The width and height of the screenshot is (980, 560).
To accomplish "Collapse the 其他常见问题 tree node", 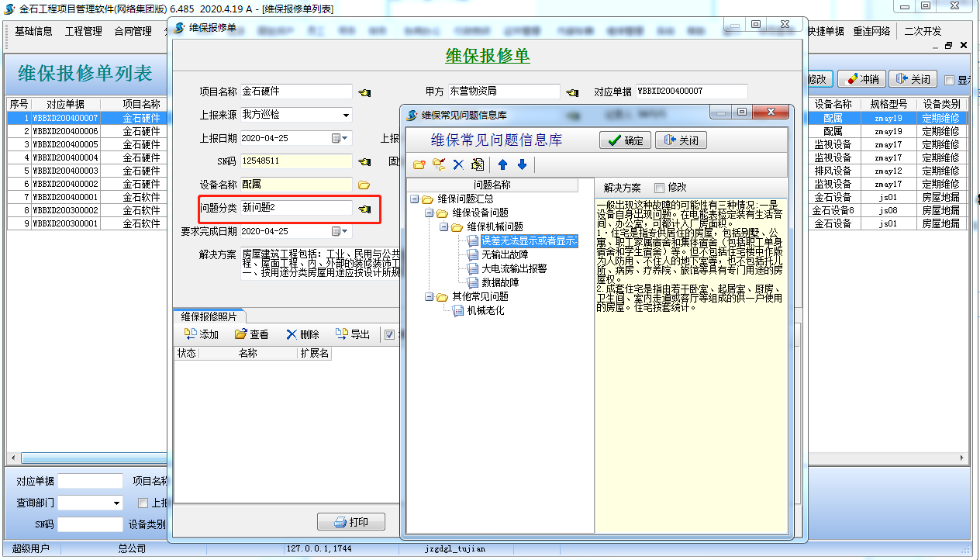I will tap(430, 297).
